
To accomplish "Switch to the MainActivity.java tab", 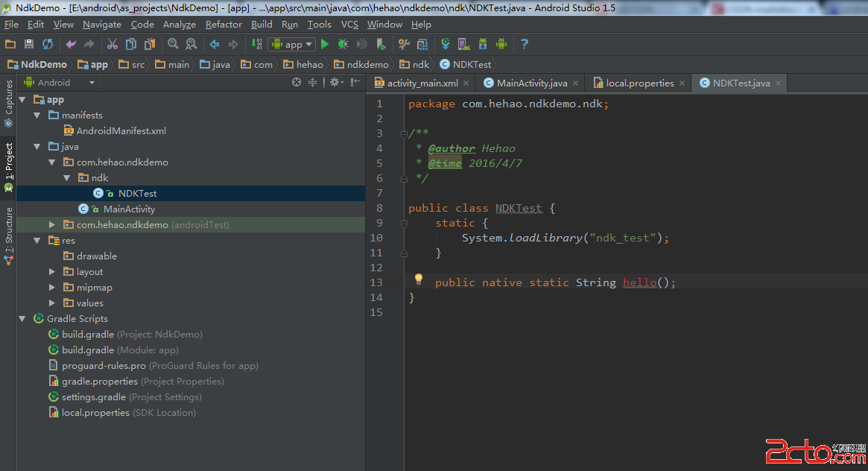I will [531, 83].
